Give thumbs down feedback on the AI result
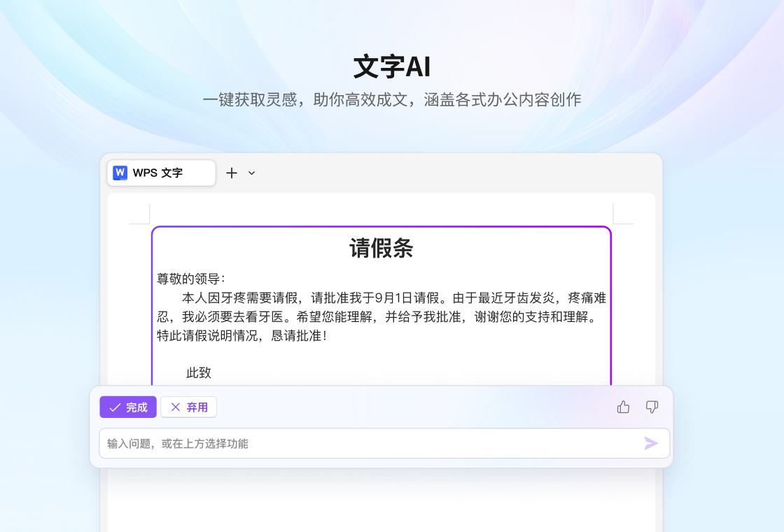 pos(651,407)
